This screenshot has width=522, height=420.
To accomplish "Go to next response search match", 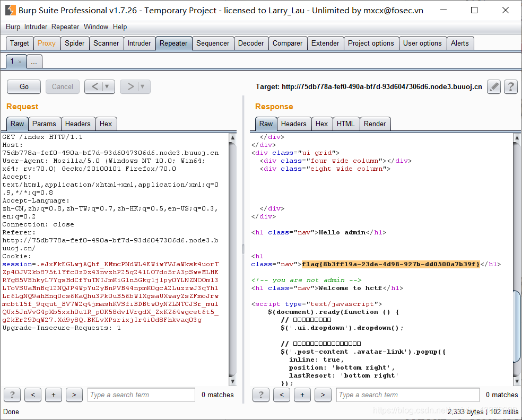I will 323,395.
